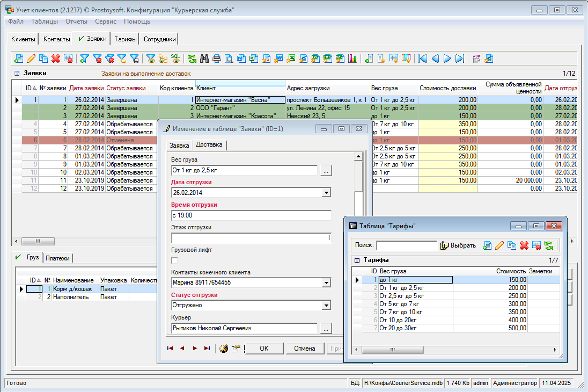Select the ООО "Гарант" client cell
588x392 pixels.
tap(240, 108)
